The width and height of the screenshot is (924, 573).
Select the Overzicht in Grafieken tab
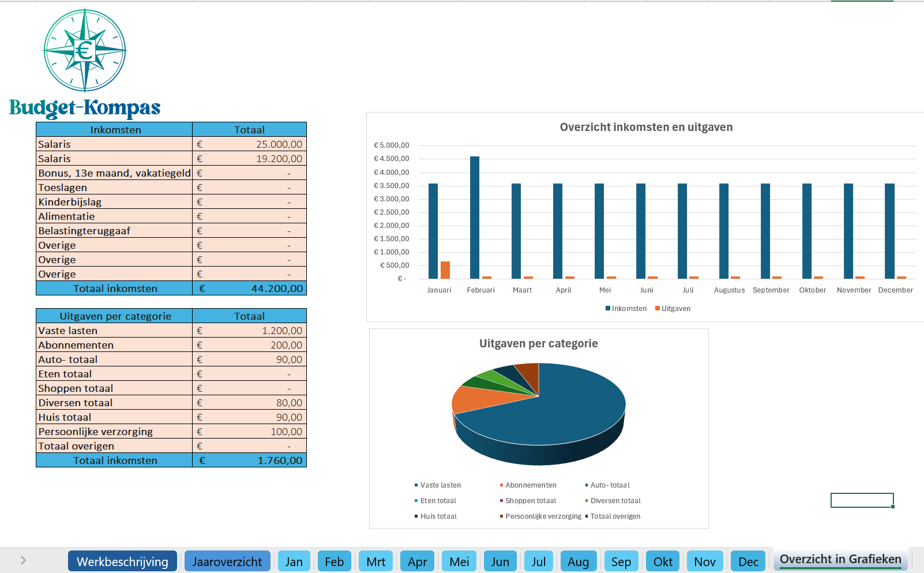840,559
